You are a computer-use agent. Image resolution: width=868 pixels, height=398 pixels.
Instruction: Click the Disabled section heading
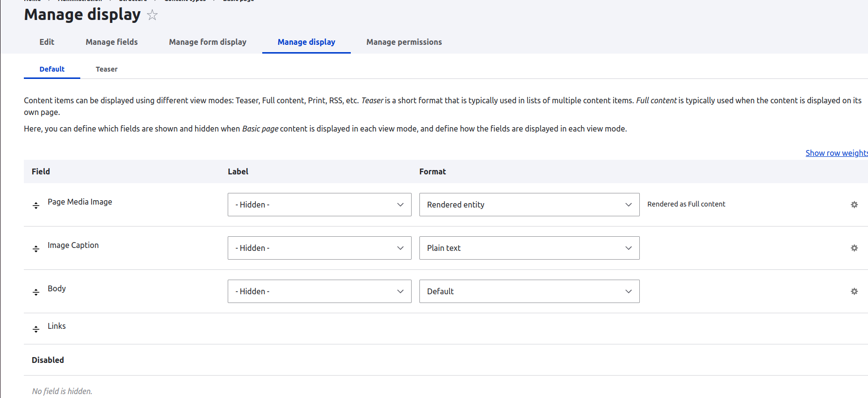(48, 360)
